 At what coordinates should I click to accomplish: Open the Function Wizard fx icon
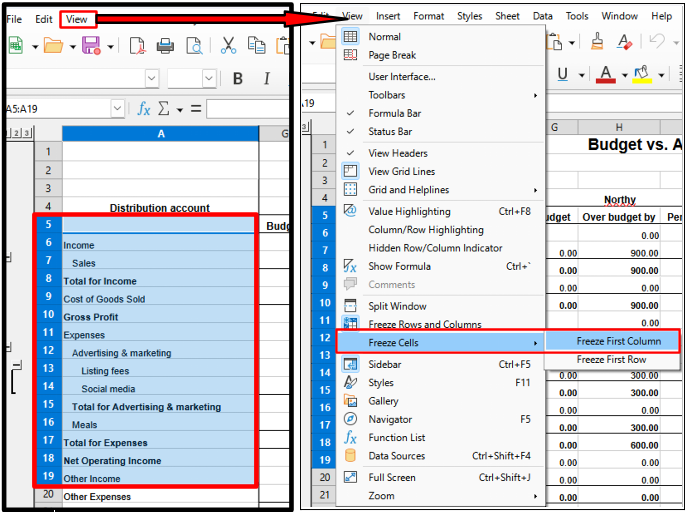[x=144, y=108]
